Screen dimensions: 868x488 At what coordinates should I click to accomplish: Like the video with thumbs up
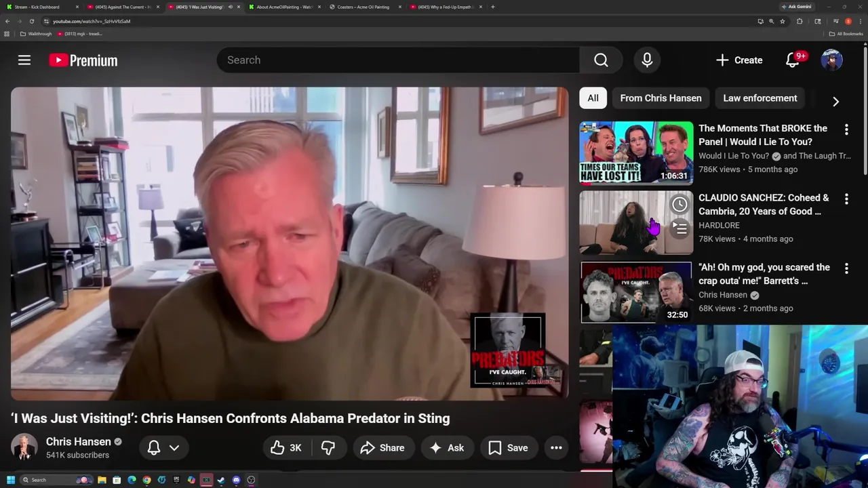[285, 447]
